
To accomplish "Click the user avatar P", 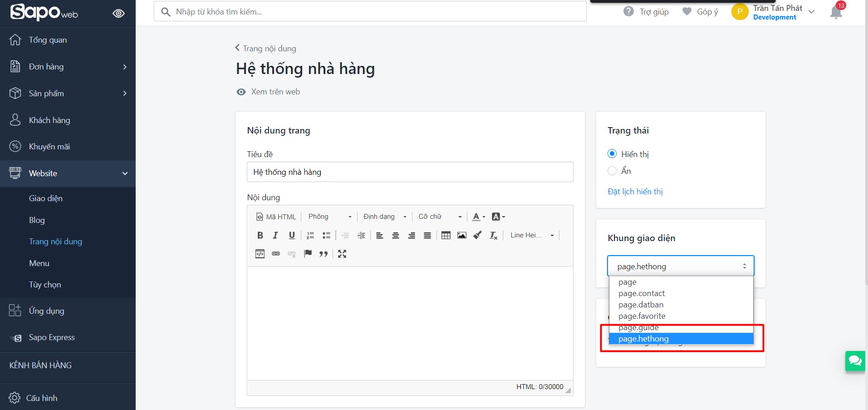I will [740, 12].
